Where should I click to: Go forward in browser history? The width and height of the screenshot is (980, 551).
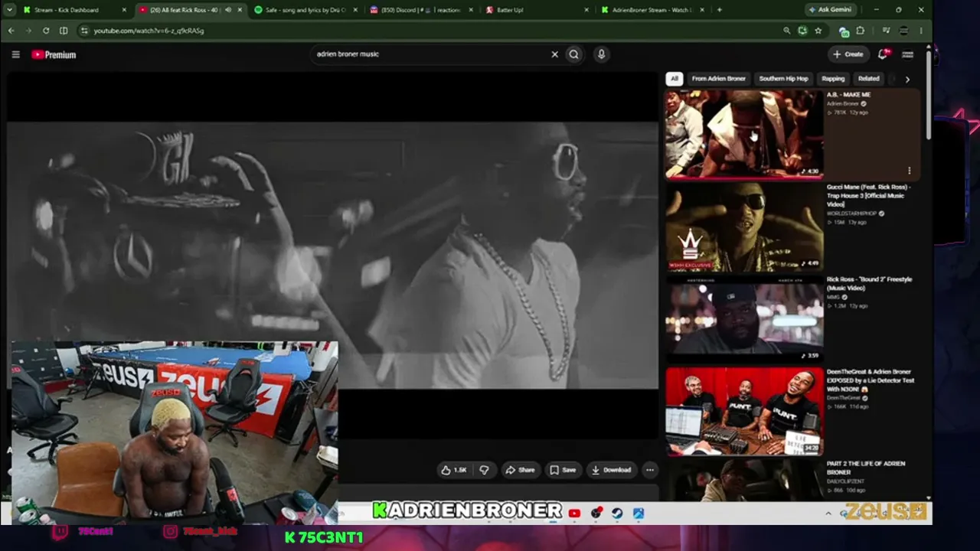tap(28, 31)
